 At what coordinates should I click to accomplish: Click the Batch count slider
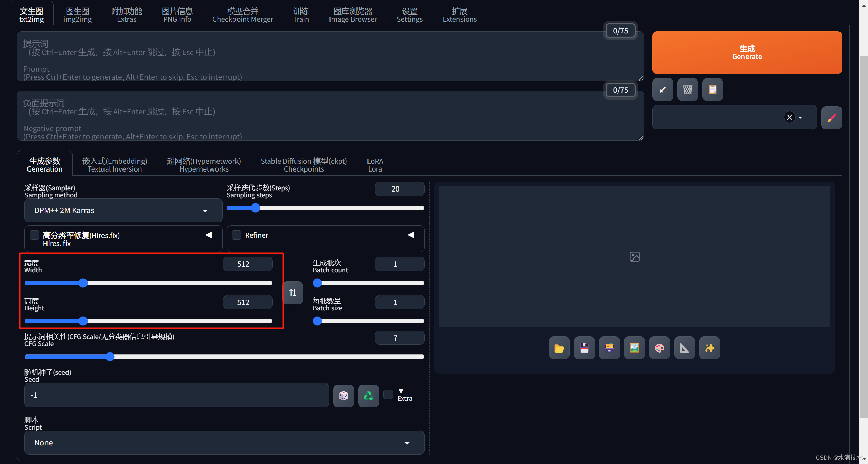[x=368, y=283]
